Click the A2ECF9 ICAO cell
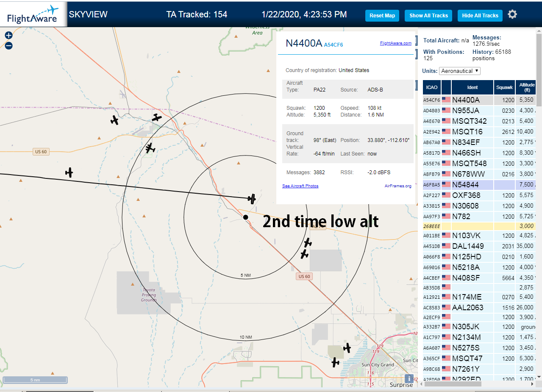542x392 pixels. [431, 317]
